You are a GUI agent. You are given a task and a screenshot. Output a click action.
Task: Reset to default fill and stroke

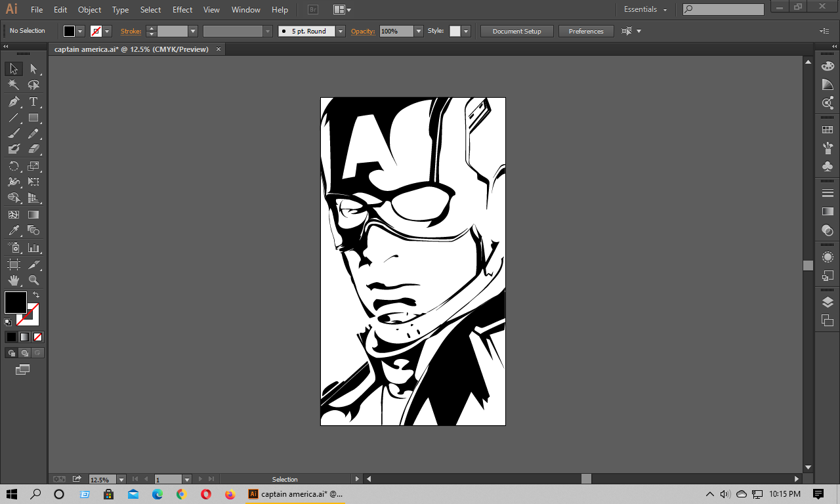point(8,322)
